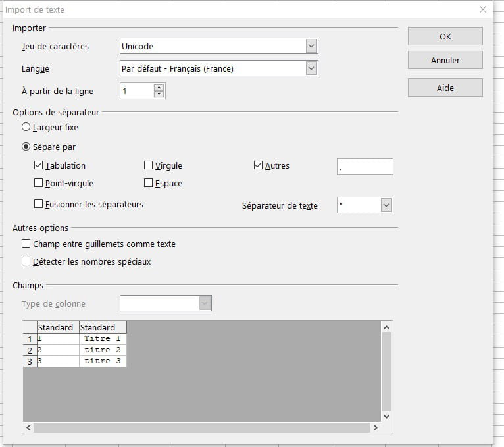This screenshot has width=504, height=447.
Task: Confirm import with the OK button
Action: coord(445,36)
